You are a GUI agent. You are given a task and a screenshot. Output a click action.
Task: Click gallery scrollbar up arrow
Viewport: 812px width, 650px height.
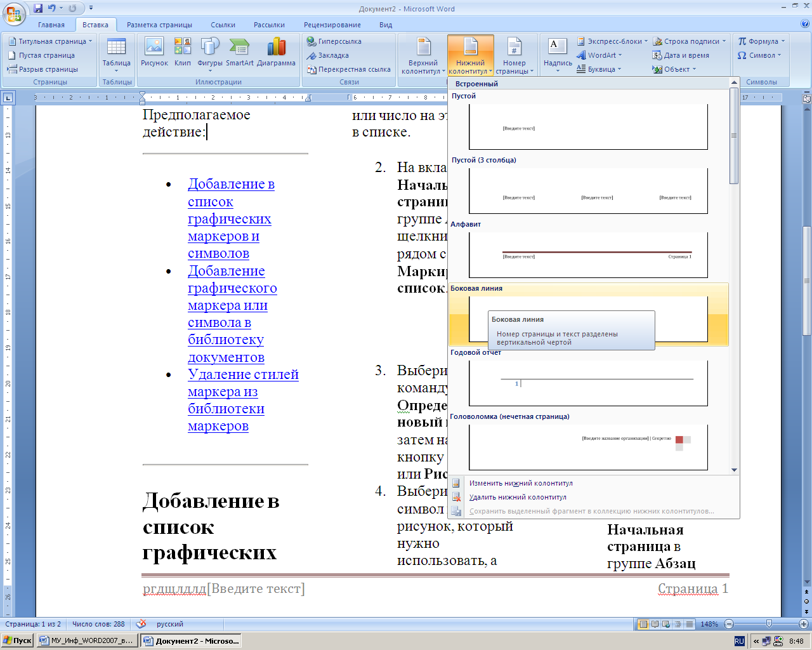[734, 83]
